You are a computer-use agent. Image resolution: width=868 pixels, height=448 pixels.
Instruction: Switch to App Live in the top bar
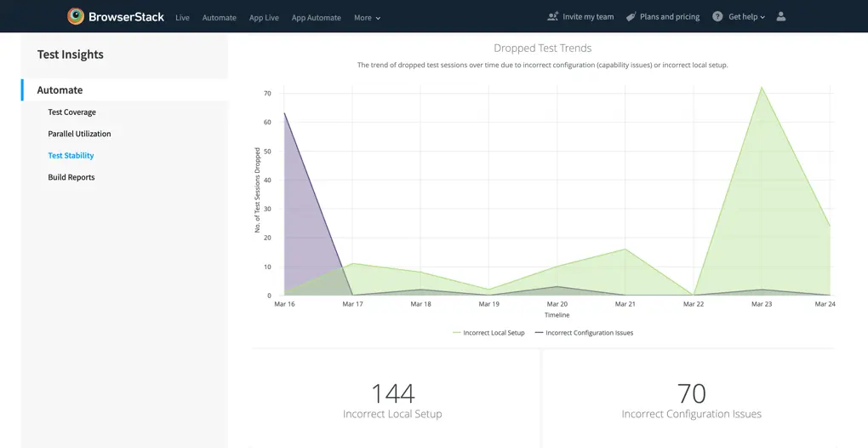pos(264,18)
